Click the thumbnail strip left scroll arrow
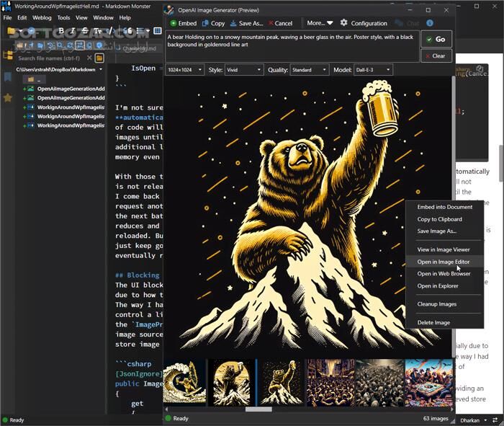The width and height of the screenshot is (504, 426). point(166,409)
